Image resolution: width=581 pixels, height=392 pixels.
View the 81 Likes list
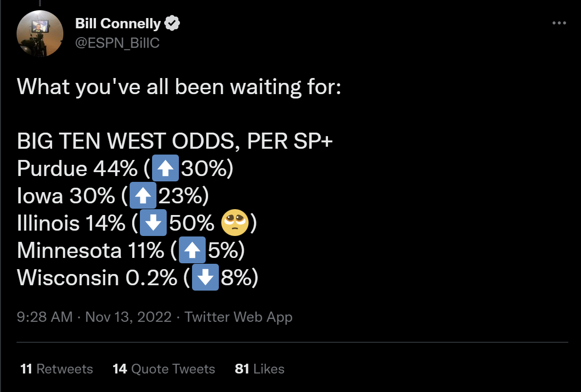(259, 369)
